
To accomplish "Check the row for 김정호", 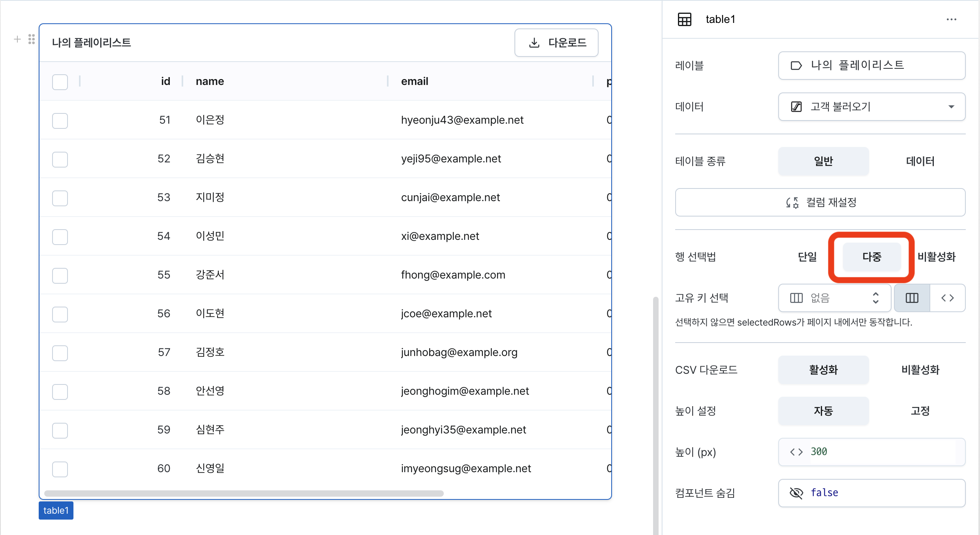I will pos(60,353).
